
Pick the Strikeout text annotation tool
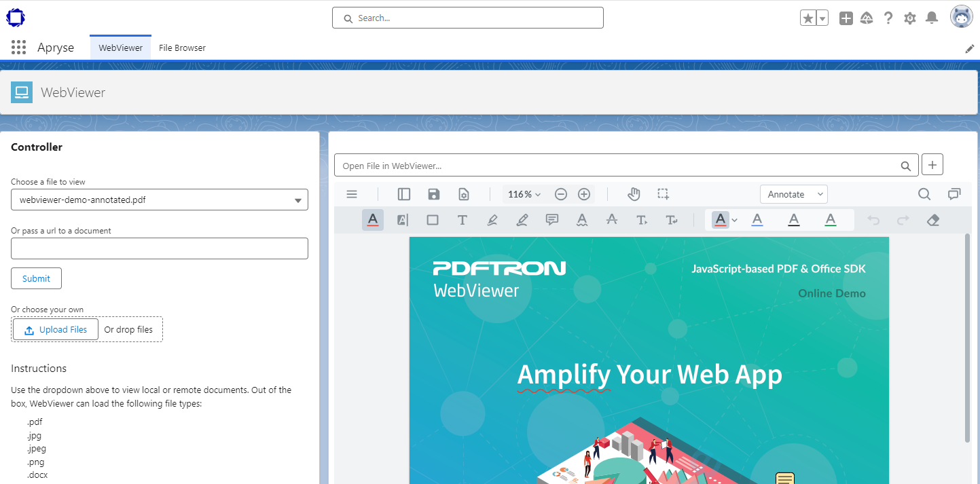tap(612, 219)
